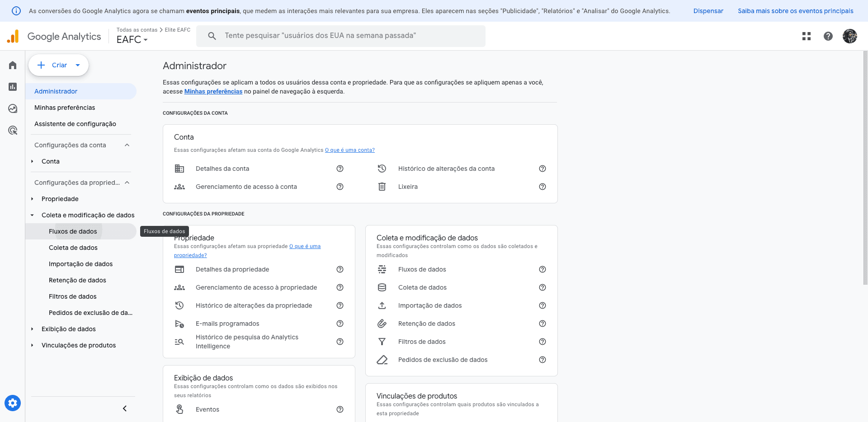Expand Vinculações de produtos tree item
Image resolution: width=868 pixels, height=422 pixels.
(32, 345)
